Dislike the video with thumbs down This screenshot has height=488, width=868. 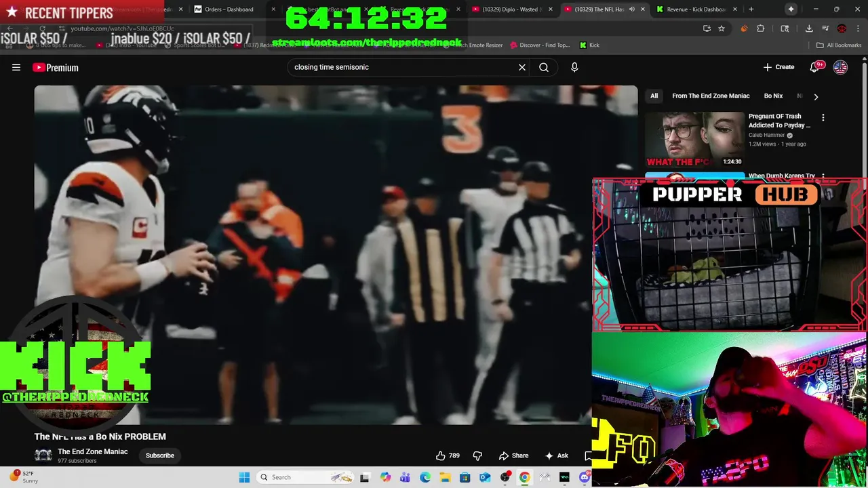coord(477,455)
